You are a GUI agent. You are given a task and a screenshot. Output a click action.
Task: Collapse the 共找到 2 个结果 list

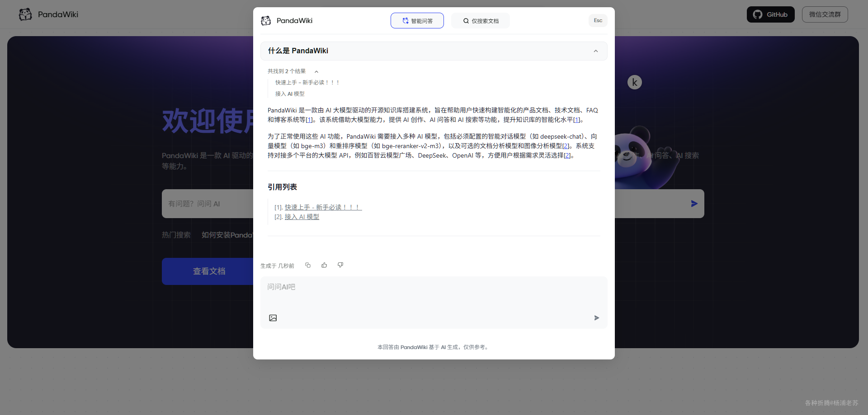[316, 71]
